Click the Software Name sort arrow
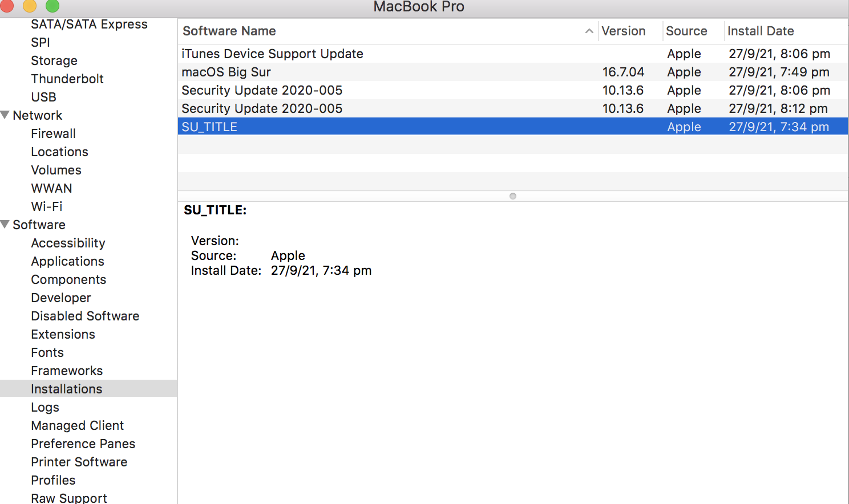Image resolution: width=849 pixels, height=504 pixels. click(x=589, y=31)
